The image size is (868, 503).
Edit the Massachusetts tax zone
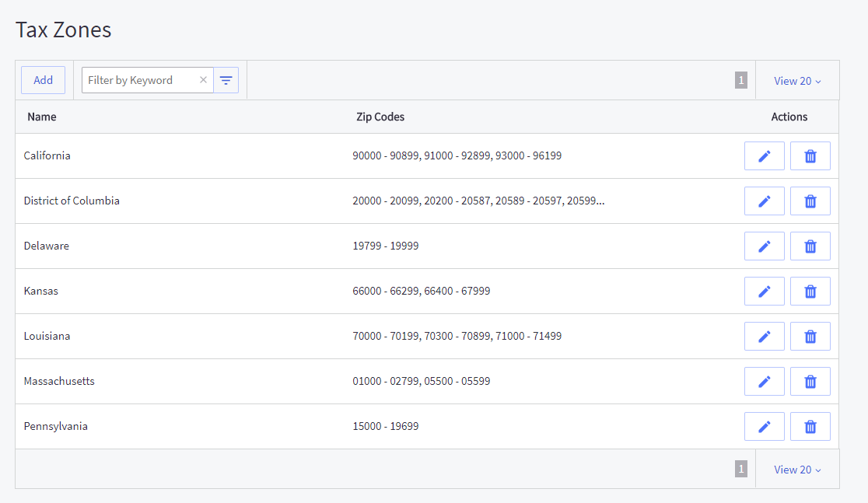(x=764, y=381)
